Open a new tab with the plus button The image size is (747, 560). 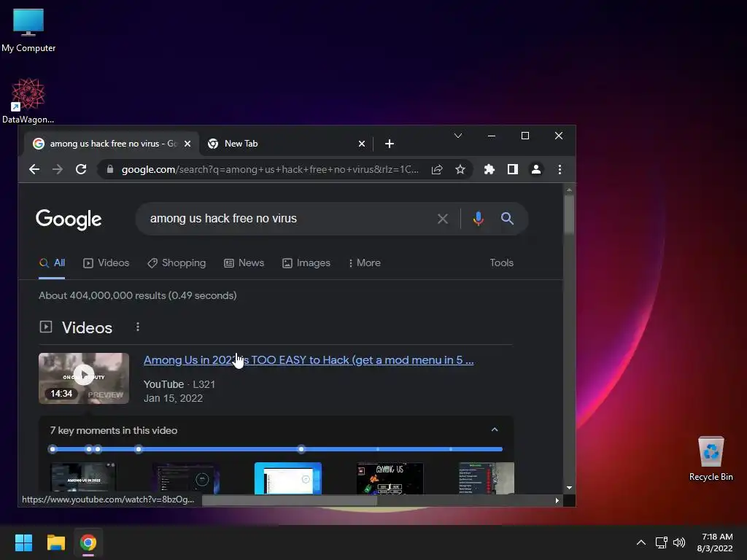(390, 144)
